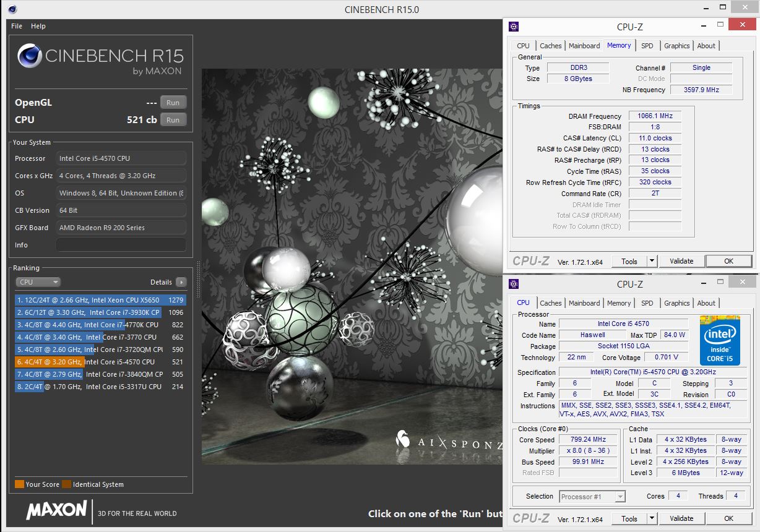The height and width of the screenshot is (532, 760).
Task: Open the Help menu in Cinebench
Action: tap(38, 26)
